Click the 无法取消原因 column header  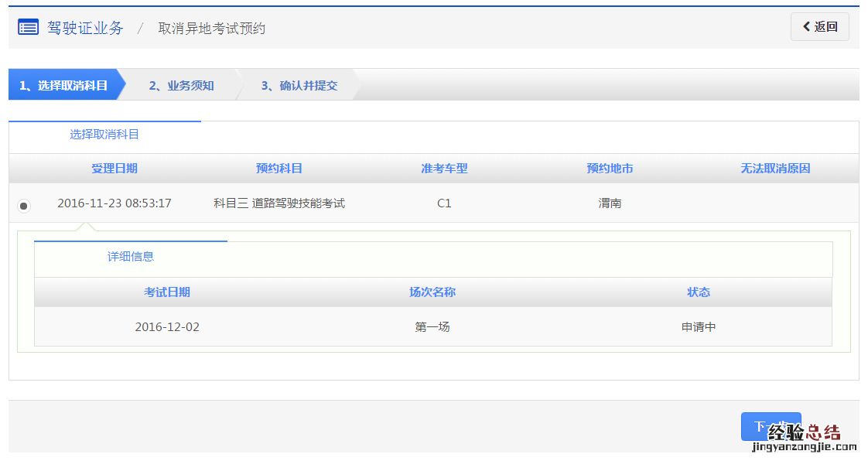[775, 169]
